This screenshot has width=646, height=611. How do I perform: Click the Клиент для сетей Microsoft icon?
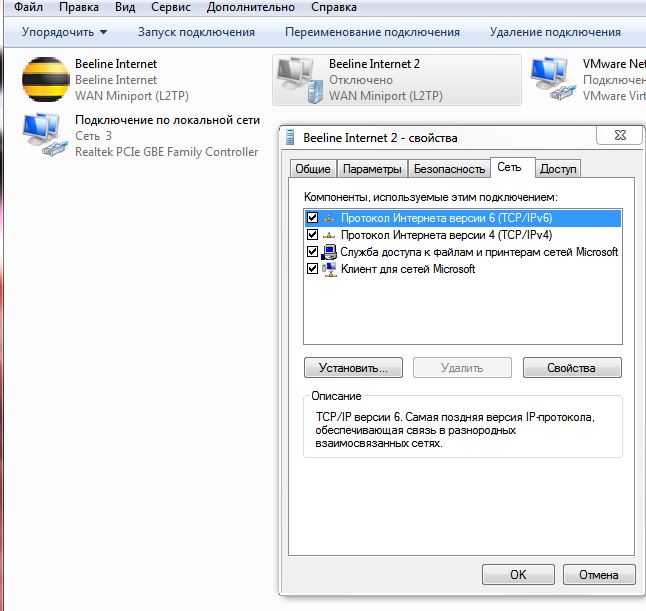point(329,269)
